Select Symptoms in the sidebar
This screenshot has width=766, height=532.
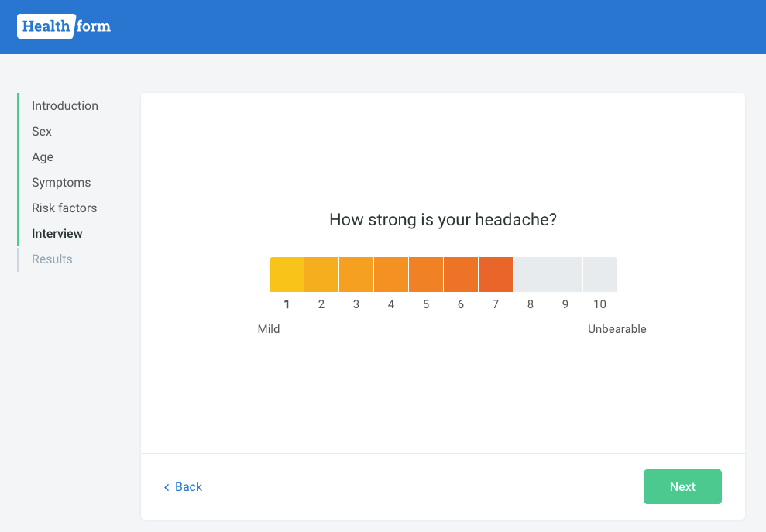tap(61, 182)
